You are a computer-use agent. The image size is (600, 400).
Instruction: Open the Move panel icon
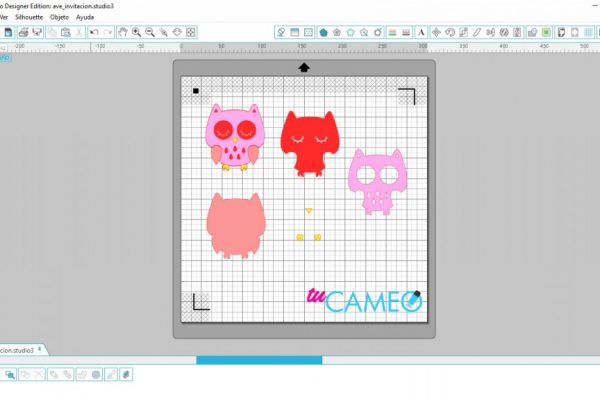(436, 33)
